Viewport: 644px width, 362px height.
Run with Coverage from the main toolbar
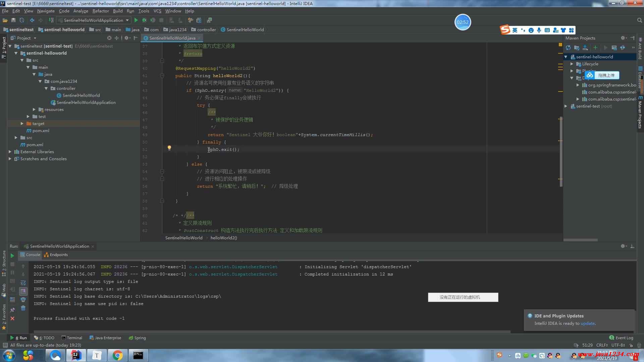153,20
